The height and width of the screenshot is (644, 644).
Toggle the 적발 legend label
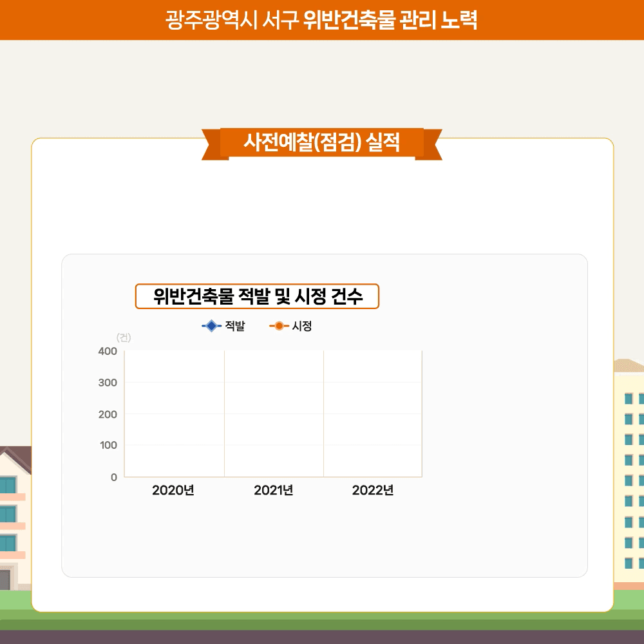(235, 326)
